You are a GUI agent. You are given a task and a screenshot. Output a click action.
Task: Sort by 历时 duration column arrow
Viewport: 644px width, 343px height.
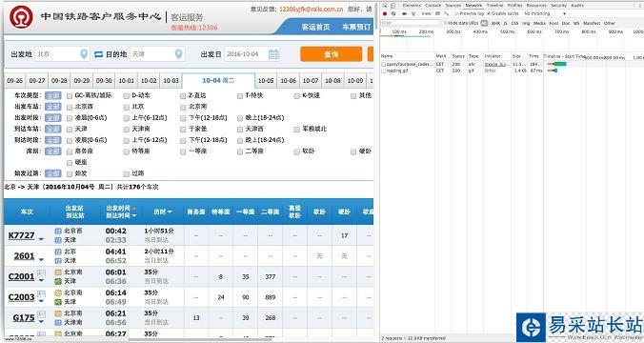pos(170,212)
